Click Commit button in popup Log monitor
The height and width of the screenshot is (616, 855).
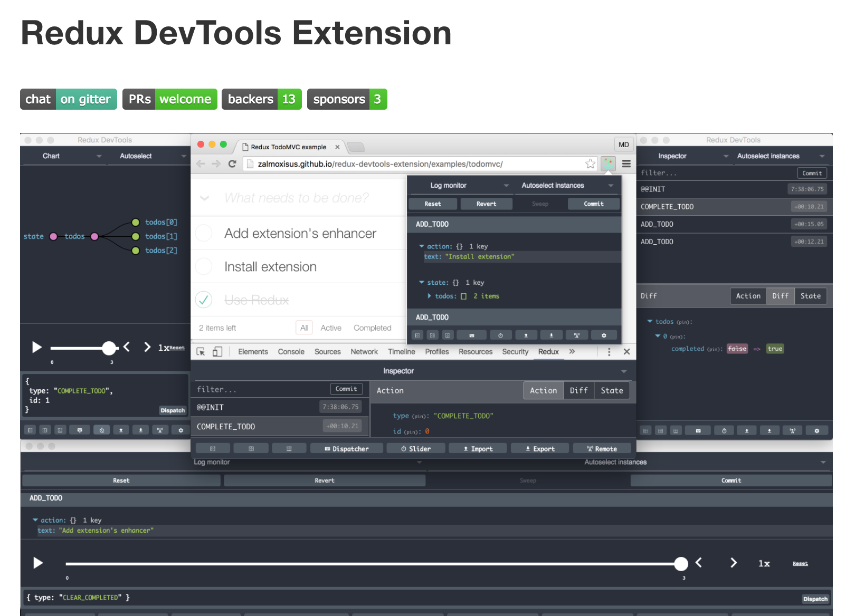(594, 204)
